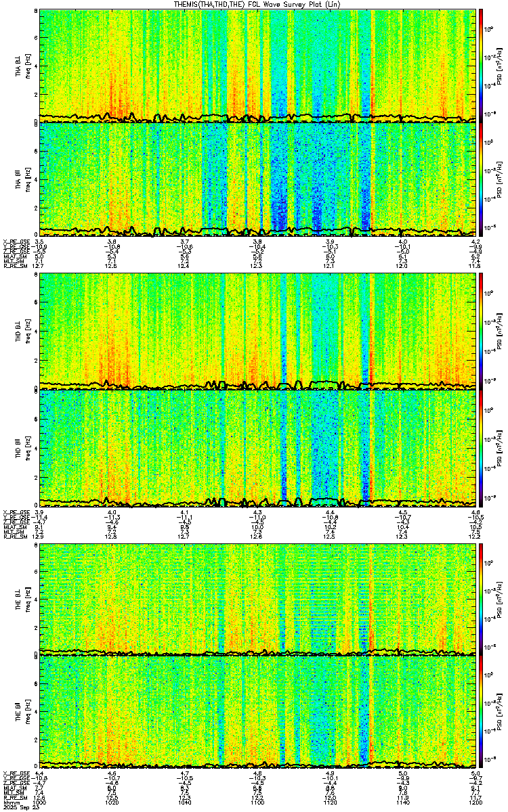The height and width of the screenshot is (812, 508).
Task: Click the THA B⊥ spectrogram panel
Action: click(257, 64)
